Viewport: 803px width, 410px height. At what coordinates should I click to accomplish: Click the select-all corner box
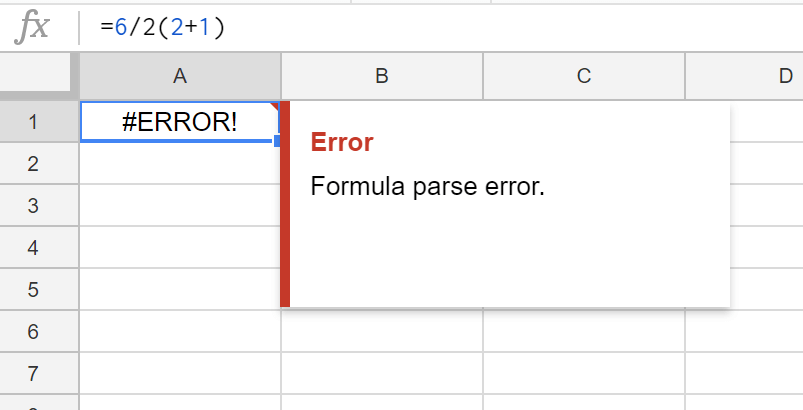[x=39, y=75]
